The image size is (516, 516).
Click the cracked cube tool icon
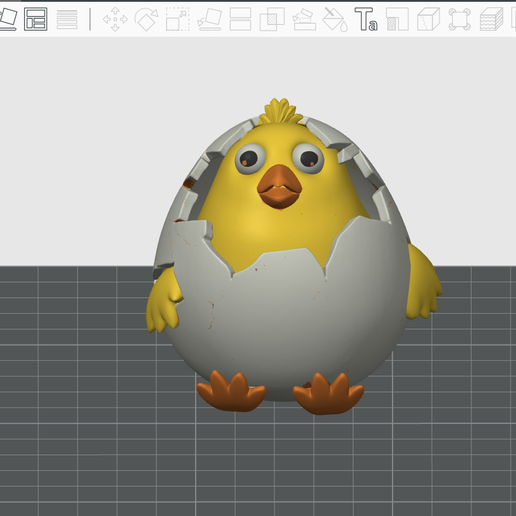click(x=429, y=19)
